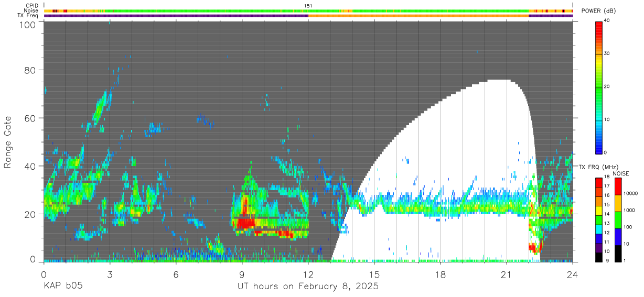The width and height of the screenshot is (644, 297).
Task: Click the orange swatch in NOISE legend
Action: [617, 203]
